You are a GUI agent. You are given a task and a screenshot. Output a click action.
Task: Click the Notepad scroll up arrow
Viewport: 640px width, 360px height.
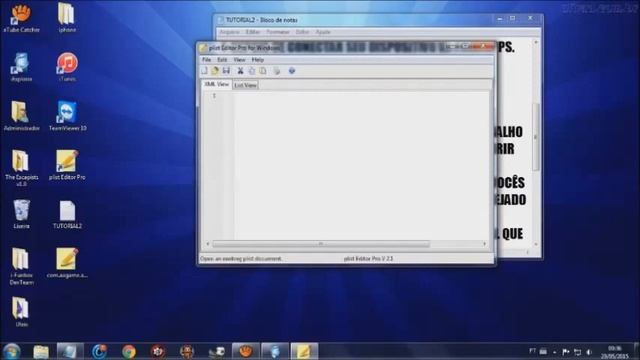tap(536, 42)
